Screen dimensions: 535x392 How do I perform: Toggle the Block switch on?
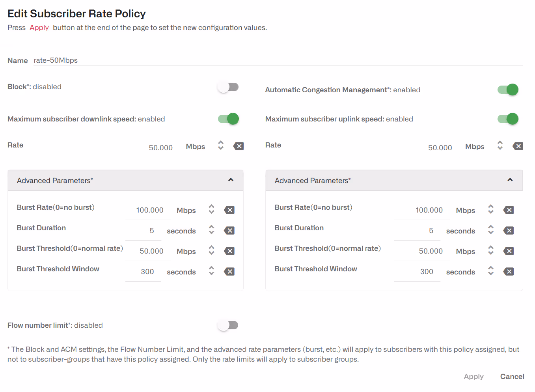(x=228, y=87)
